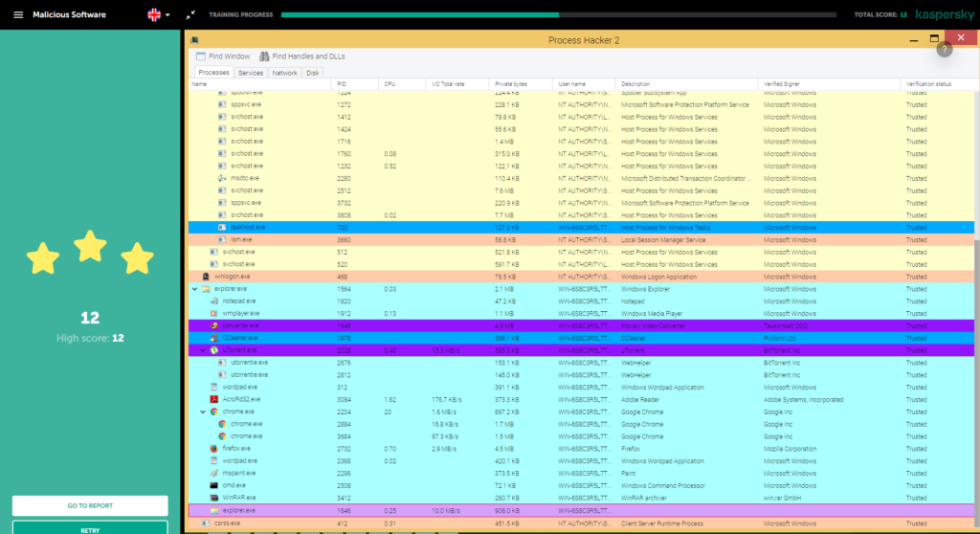Click the notepad.exe process icon
This screenshot has width=980, height=534.
[x=213, y=300]
